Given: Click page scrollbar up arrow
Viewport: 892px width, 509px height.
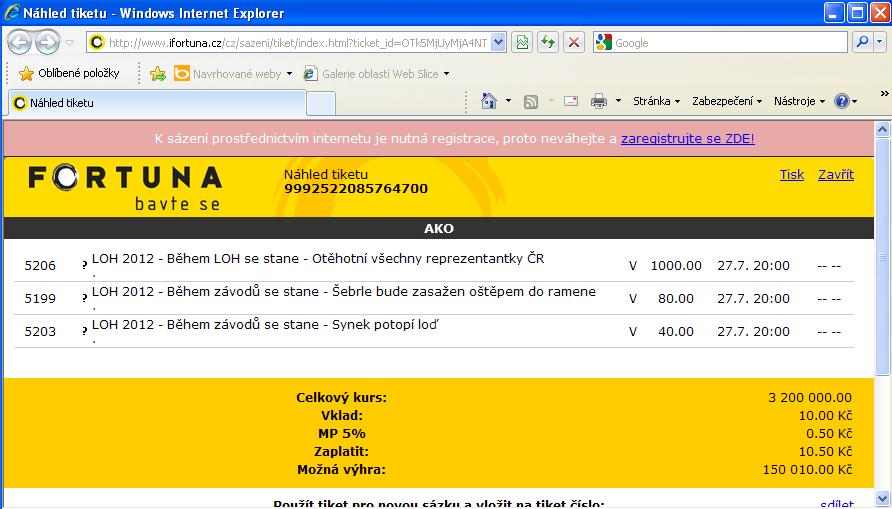Looking at the screenshot, I should coord(882,130).
